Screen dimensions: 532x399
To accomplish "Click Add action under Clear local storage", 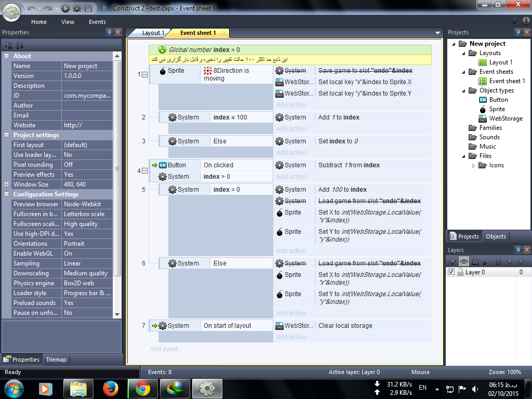I will click(291, 337).
